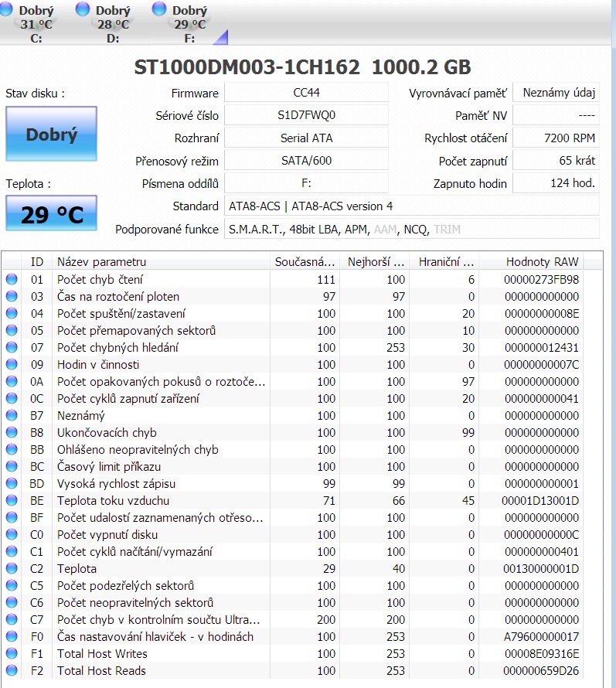Screen dimensions: 616x688
Task: Click the ATA8-ACS standard field
Action: pyautogui.click(x=411, y=206)
